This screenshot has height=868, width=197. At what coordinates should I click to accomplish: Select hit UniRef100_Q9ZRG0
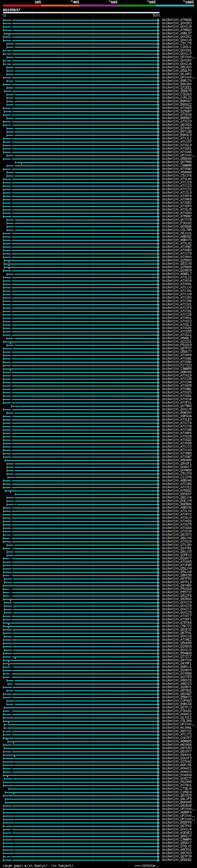point(177,599)
